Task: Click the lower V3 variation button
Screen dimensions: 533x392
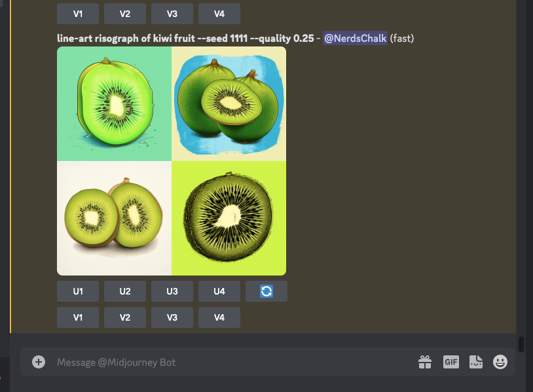Action: point(172,317)
